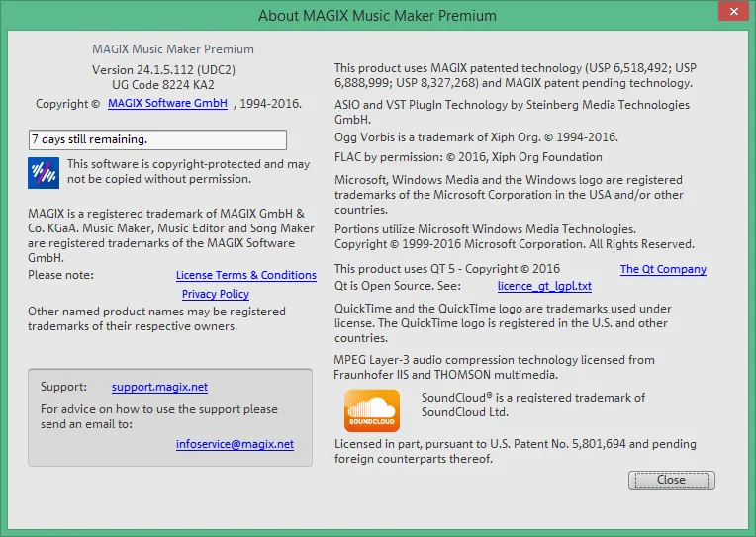Click 'Ogg Vorbis is a trademark' line
Viewport: 756px width, 537px height.
[x=476, y=137]
